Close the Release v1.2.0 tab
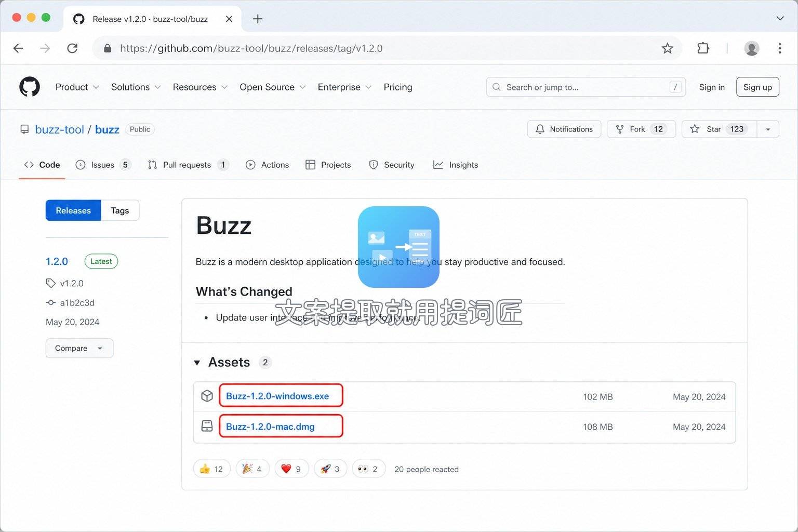This screenshot has width=798, height=532. tap(229, 19)
